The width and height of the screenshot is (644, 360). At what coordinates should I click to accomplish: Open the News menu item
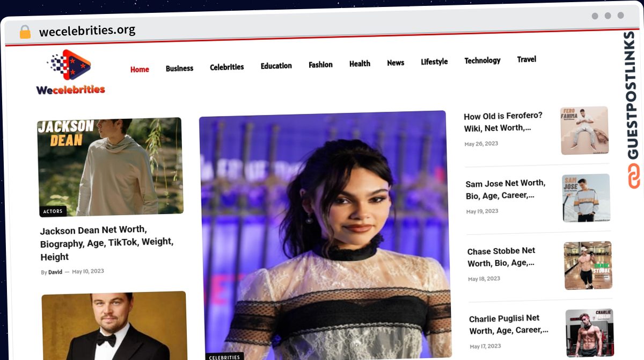pos(396,62)
